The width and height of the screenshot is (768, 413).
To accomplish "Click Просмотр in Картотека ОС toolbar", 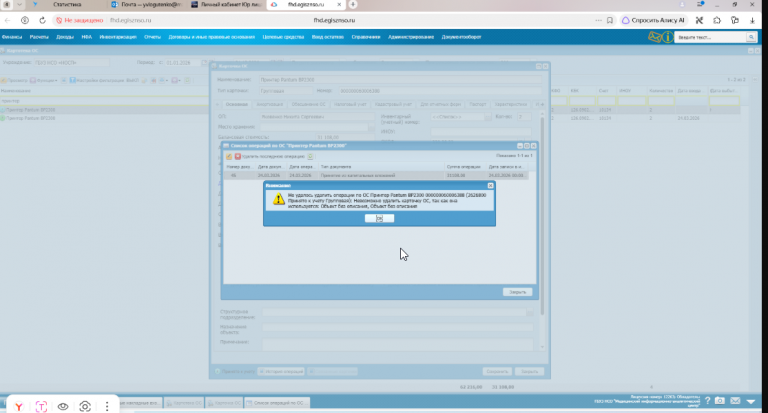I will tap(14, 80).
